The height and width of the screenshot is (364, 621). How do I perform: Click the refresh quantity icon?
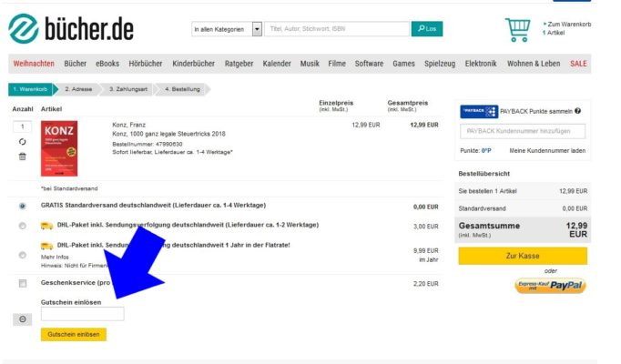pos(23,142)
